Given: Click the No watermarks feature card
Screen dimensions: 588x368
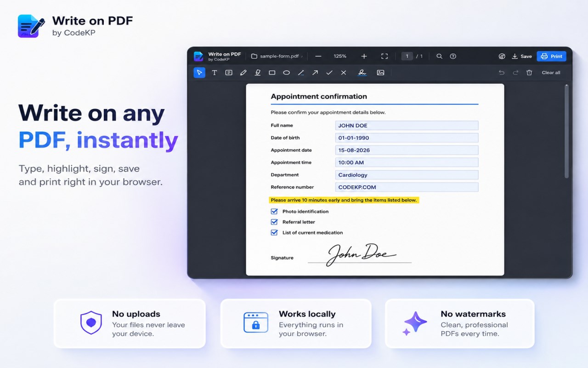Looking at the screenshot, I should [460, 323].
